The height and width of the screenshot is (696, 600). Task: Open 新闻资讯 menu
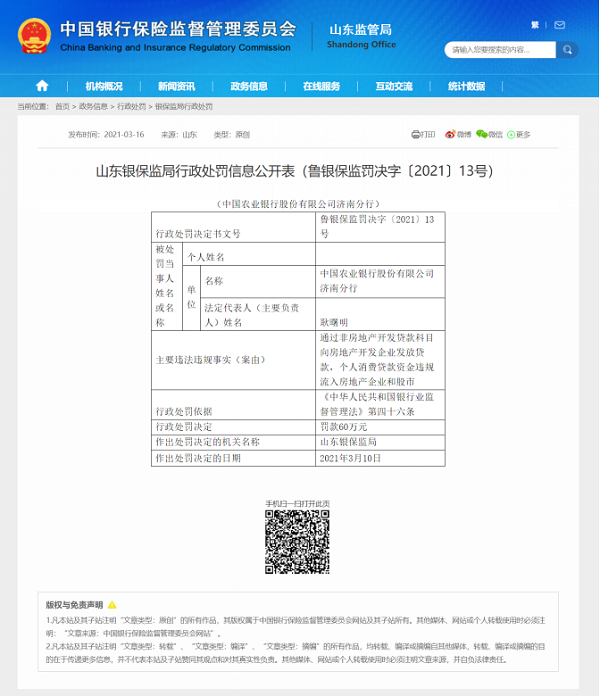[176, 86]
